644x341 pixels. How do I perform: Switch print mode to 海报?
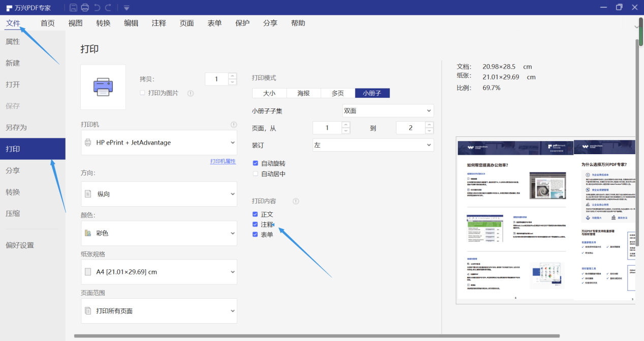(x=303, y=93)
